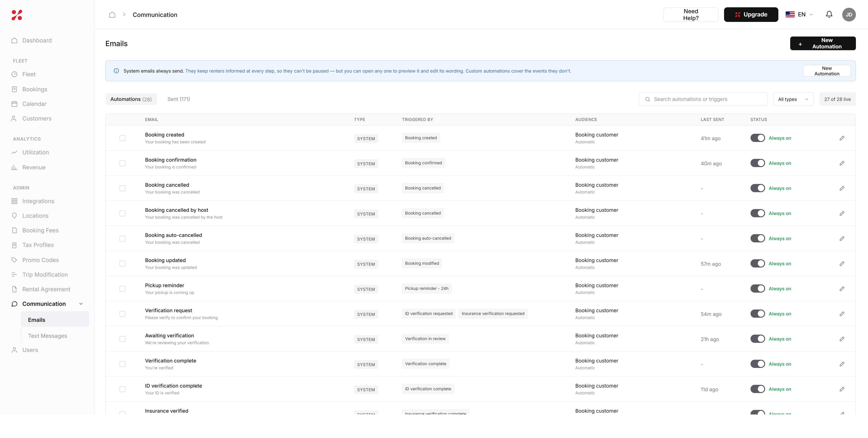
Task: Click the Search automations or triggers field
Action: pos(703,99)
